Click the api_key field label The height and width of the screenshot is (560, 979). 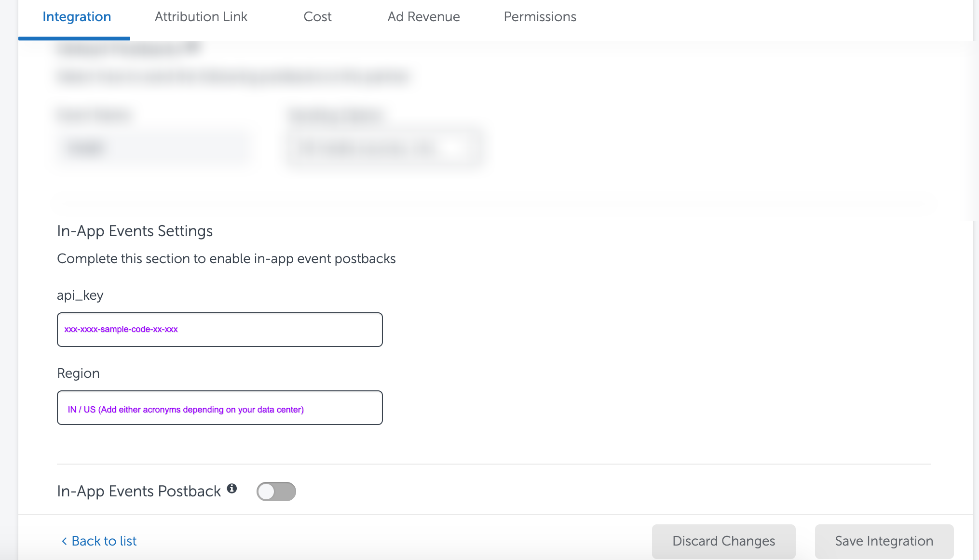coord(80,295)
